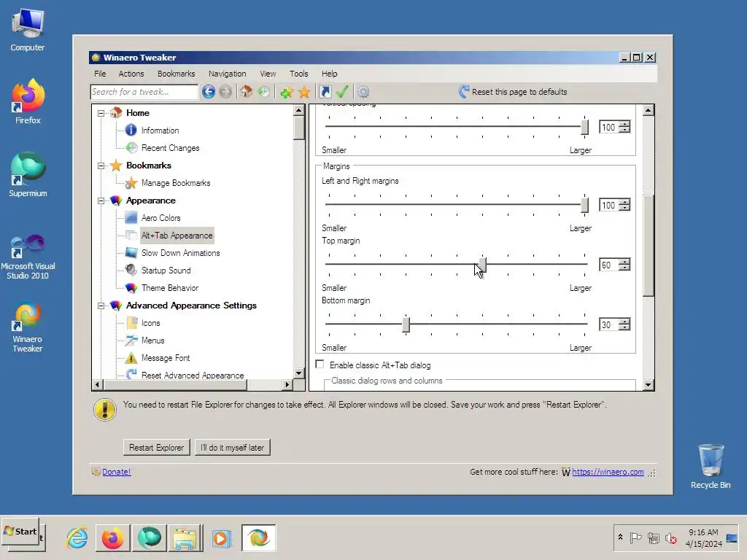Click the Bottom margin slider thumb

(x=406, y=324)
